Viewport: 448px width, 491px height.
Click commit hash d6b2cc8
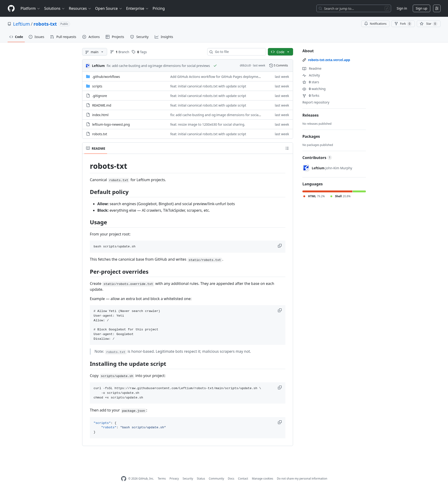245,66
